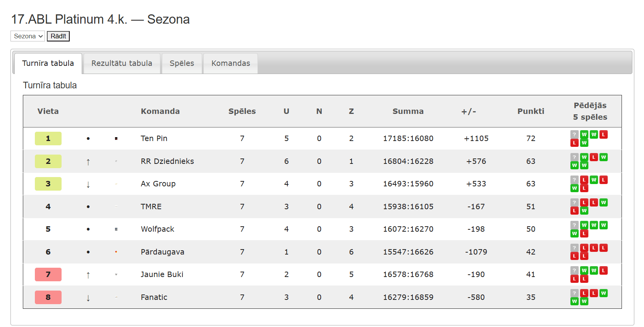
Task: Click the Rādīt button
Action: (x=58, y=36)
